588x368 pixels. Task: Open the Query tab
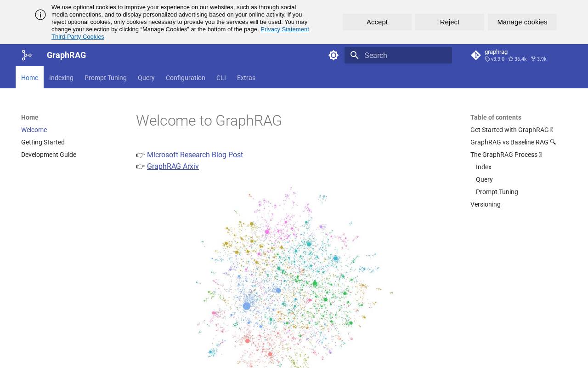pyautogui.click(x=146, y=78)
